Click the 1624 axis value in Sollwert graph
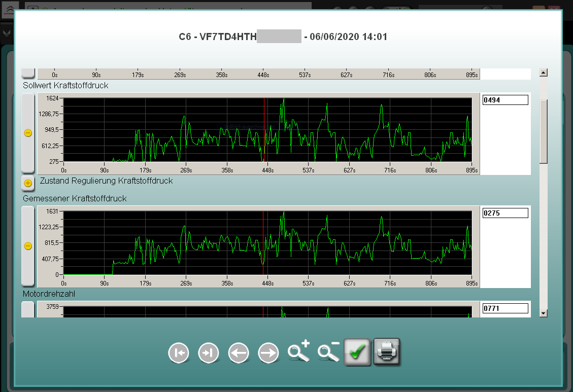This screenshot has width=573, height=392. pyautogui.click(x=52, y=98)
